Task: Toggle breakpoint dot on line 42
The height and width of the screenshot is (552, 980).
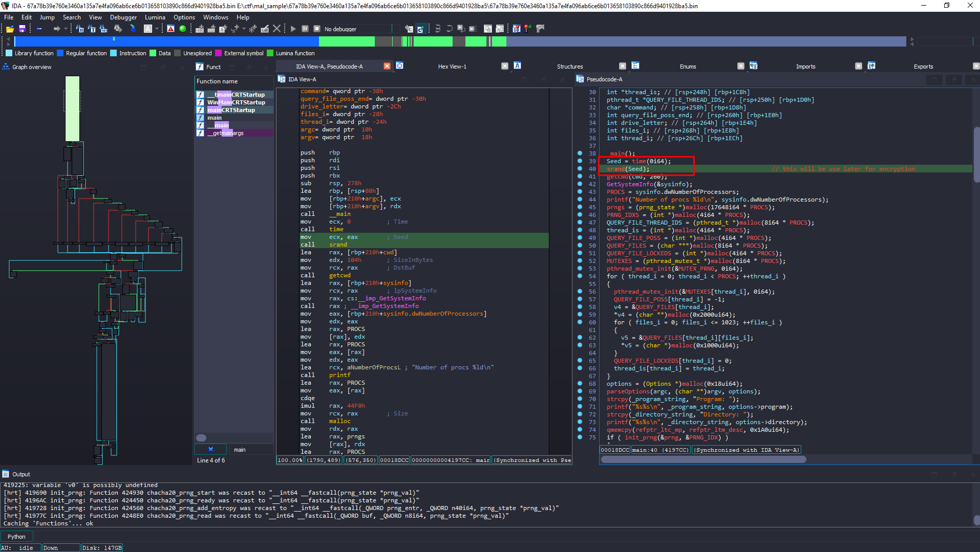Action: (580, 184)
